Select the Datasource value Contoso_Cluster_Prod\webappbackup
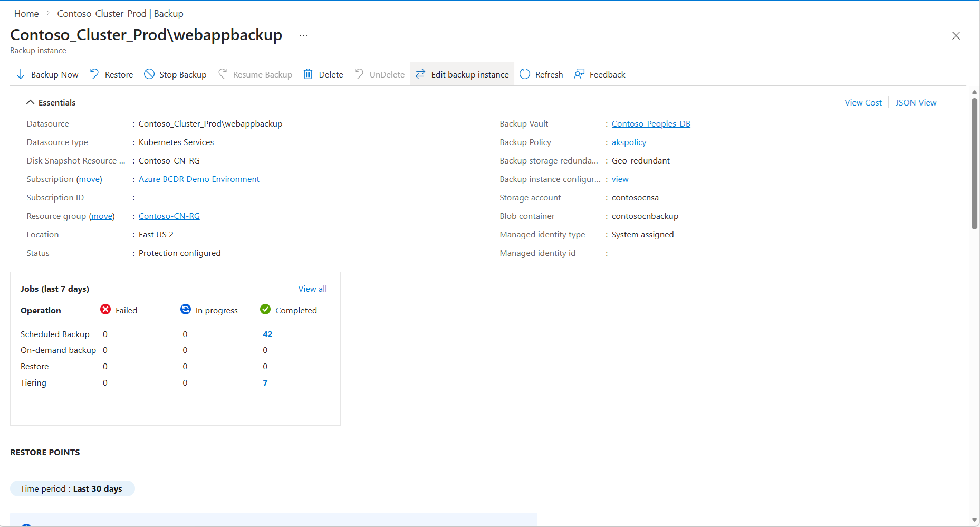Screen dimensions: 980x527 click(x=210, y=124)
